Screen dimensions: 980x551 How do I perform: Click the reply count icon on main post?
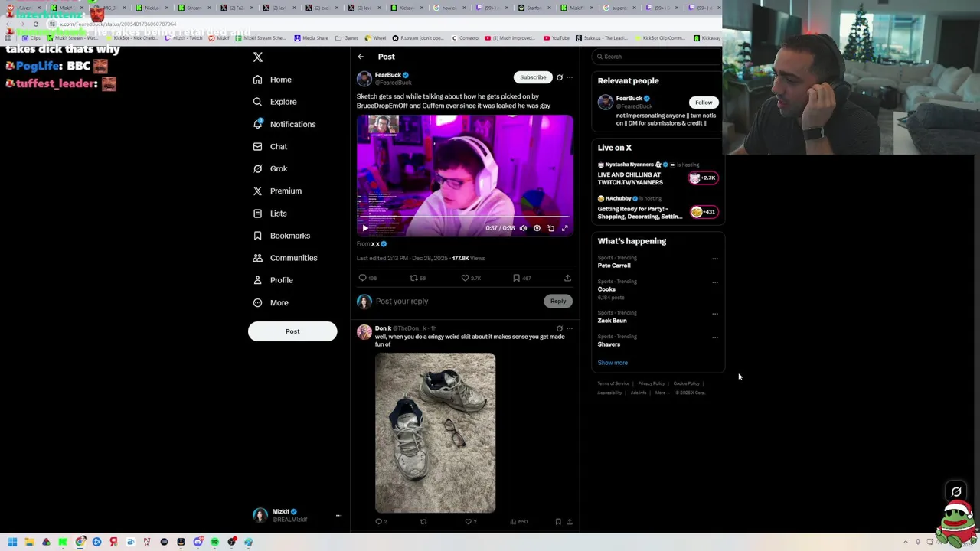pyautogui.click(x=363, y=278)
